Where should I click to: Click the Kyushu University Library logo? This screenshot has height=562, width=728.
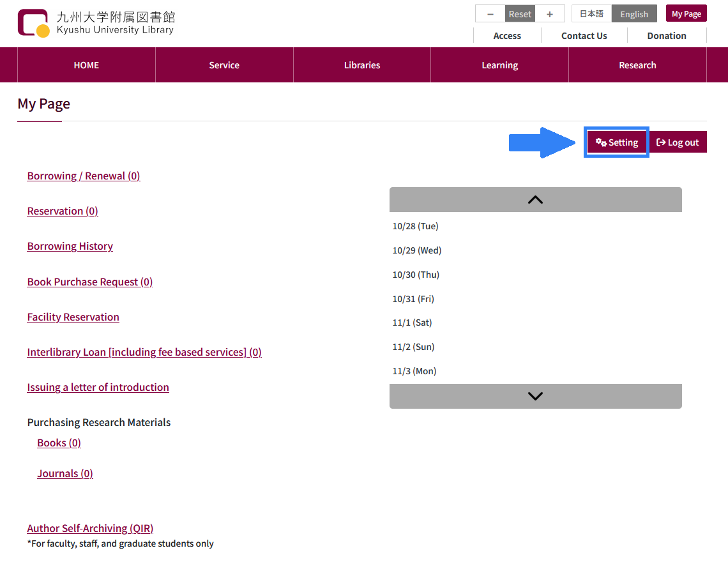click(96, 23)
